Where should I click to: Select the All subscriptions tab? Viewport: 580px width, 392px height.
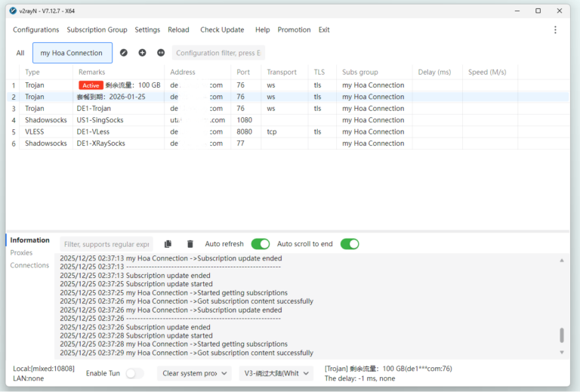pyautogui.click(x=20, y=53)
